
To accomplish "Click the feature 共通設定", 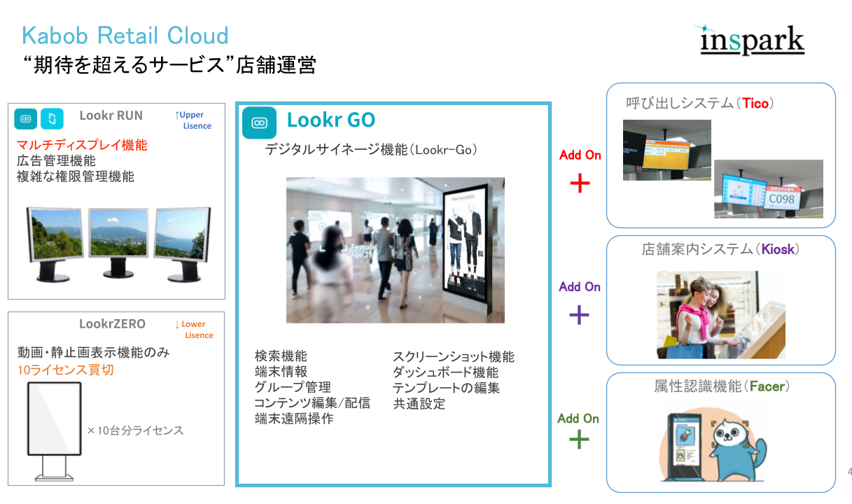I will (x=419, y=404).
